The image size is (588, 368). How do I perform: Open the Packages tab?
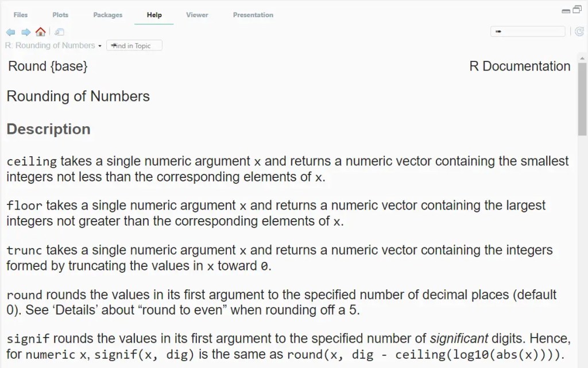tap(107, 15)
